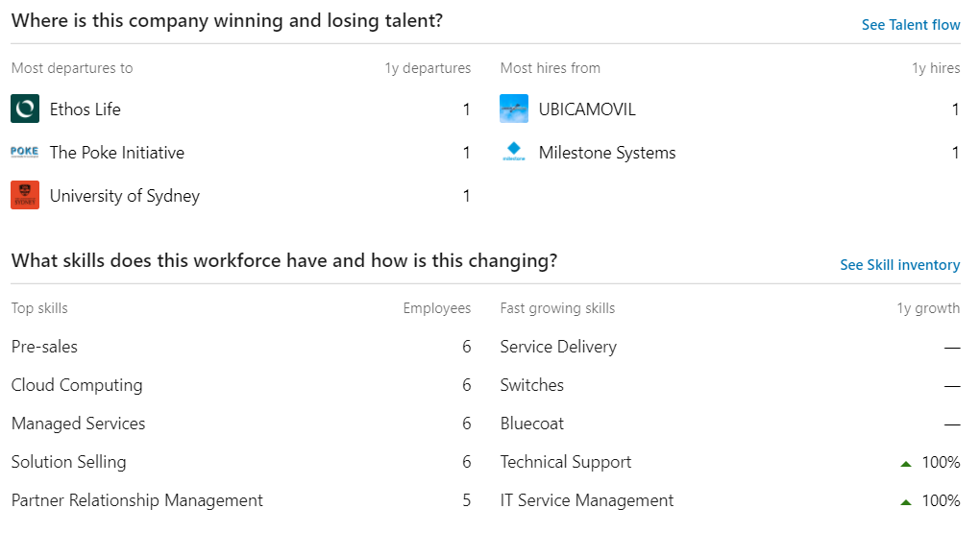Select the UBICAMOVIL company name
The image size is (980, 533).
click(x=587, y=109)
